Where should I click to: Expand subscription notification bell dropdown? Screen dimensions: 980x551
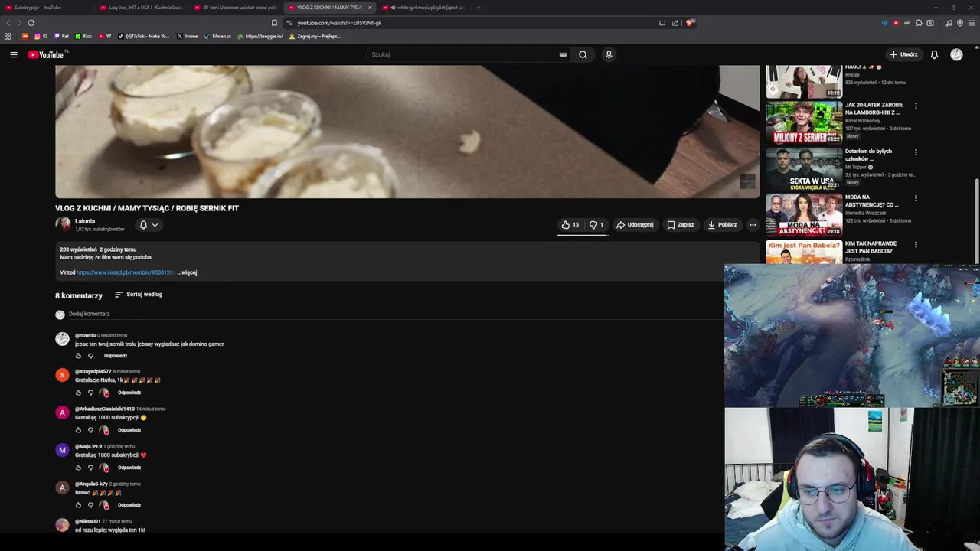coord(149,225)
